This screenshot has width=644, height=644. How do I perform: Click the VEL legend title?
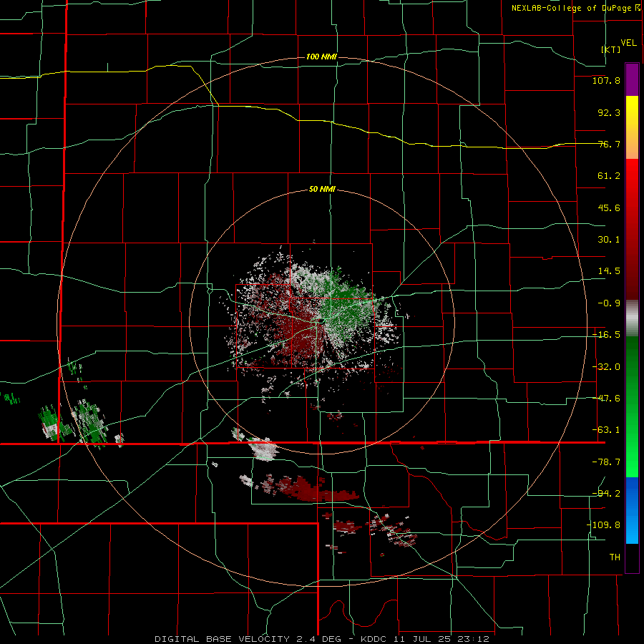click(x=628, y=43)
